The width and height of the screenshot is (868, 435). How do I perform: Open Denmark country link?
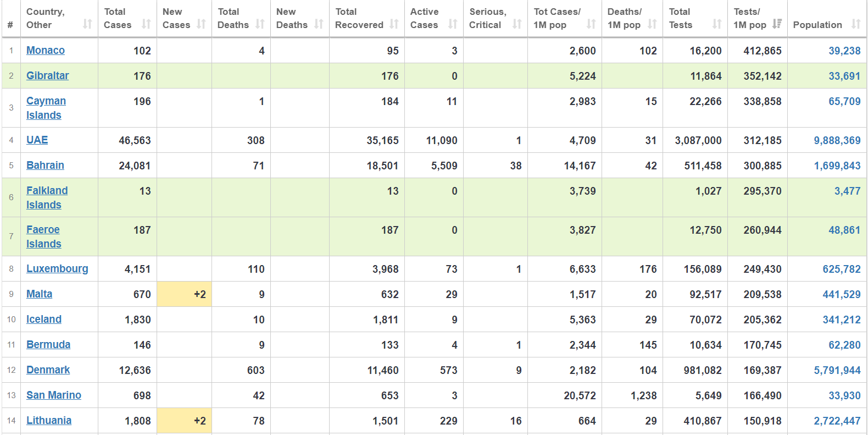coord(48,370)
